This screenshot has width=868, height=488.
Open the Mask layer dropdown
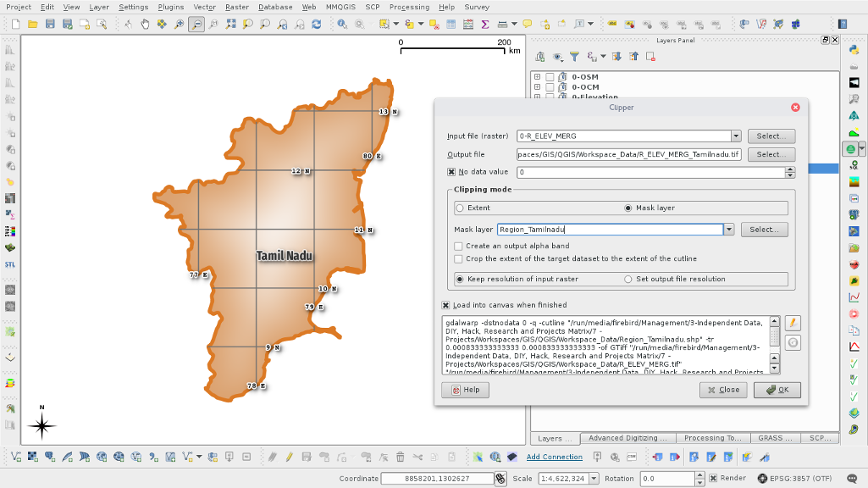click(728, 230)
